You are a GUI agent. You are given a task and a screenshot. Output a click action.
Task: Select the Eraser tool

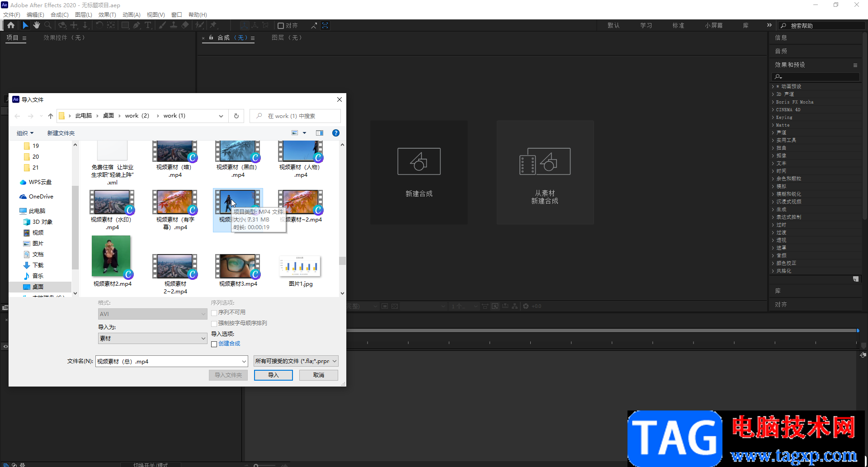coord(185,25)
